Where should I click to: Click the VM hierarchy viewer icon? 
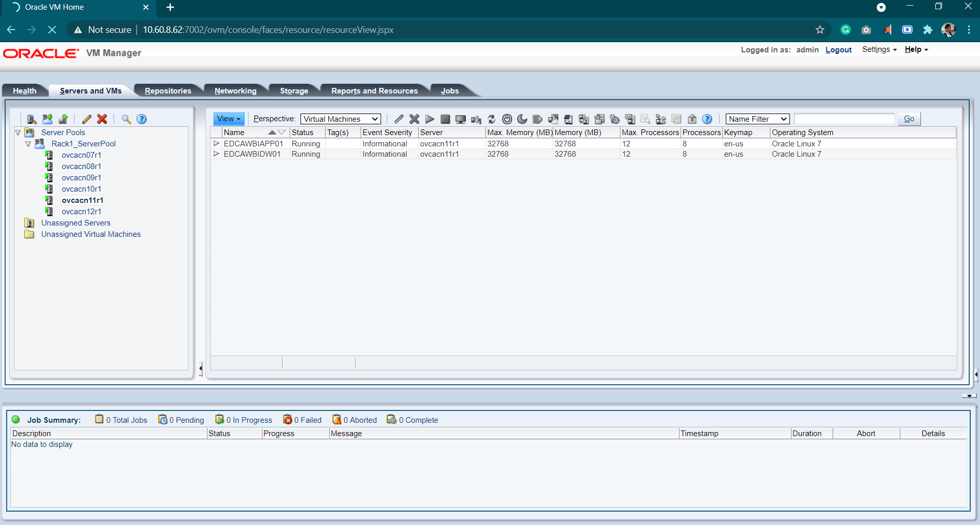tap(661, 119)
